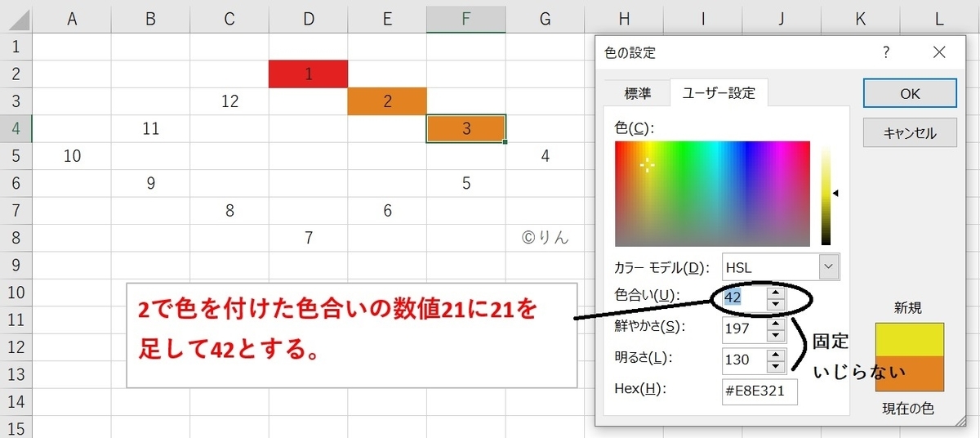The image size is (980, 438).
Task: Click the luminance slider arrow marker
Action: coord(835,194)
